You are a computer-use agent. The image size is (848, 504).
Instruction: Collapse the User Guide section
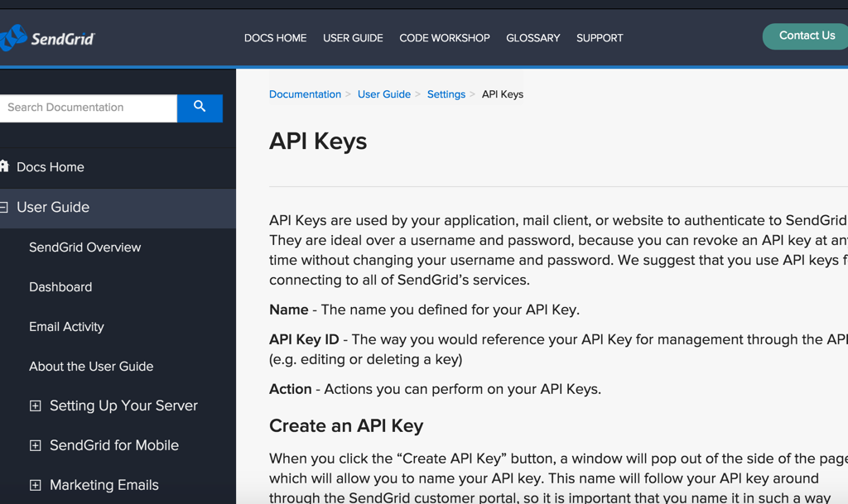[x=4, y=208]
